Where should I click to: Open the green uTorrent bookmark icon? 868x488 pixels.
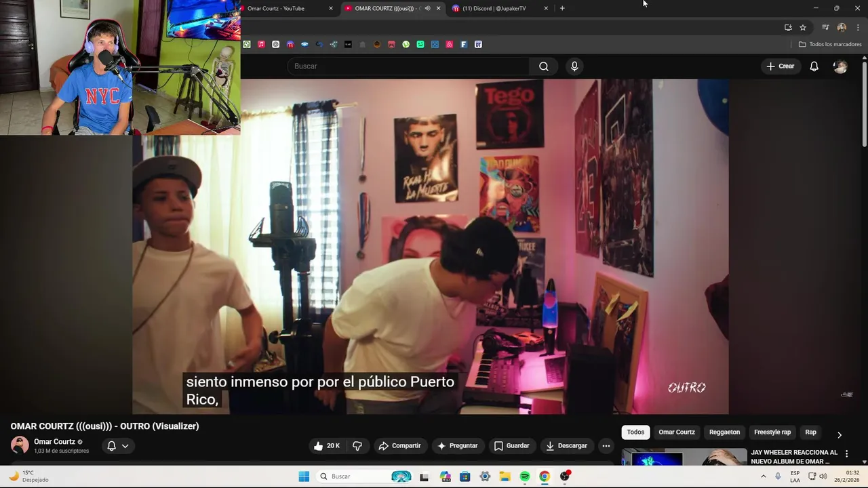[406, 44]
